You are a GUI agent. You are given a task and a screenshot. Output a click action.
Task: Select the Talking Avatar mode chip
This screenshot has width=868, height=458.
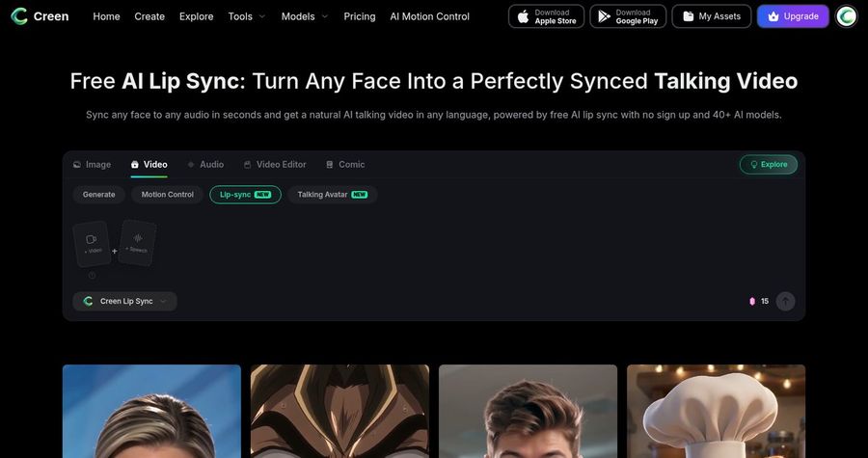pyautogui.click(x=332, y=195)
